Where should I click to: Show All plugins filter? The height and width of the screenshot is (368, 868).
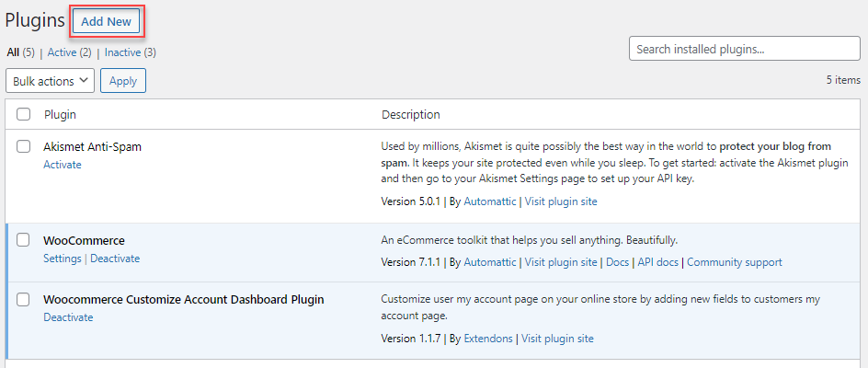[x=13, y=52]
